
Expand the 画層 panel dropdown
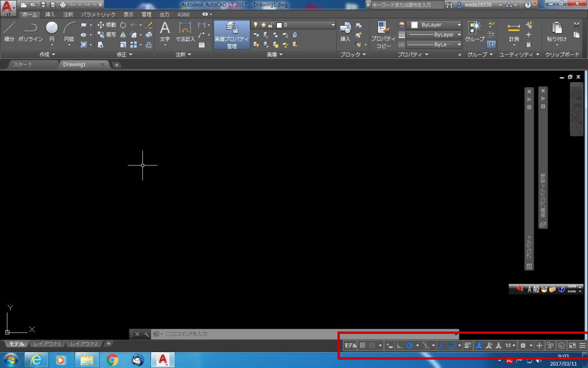(275, 54)
